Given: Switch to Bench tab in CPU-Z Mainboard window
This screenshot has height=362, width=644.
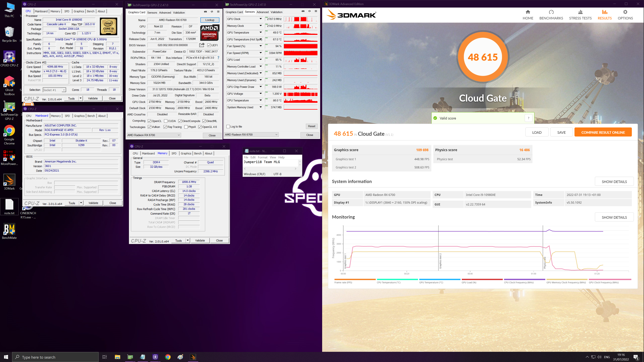Looking at the screenshot, I should point(91,116).
